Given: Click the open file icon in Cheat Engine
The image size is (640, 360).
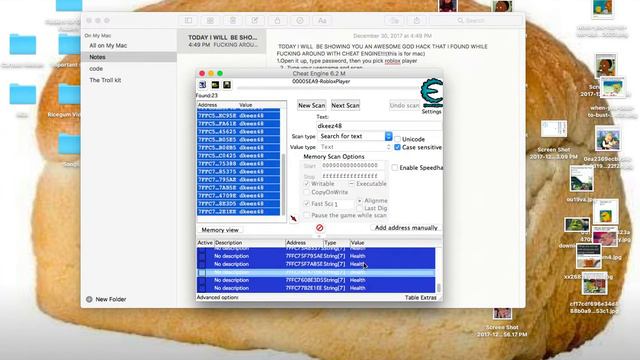Looking at the screenshot, I should point(215,85).
